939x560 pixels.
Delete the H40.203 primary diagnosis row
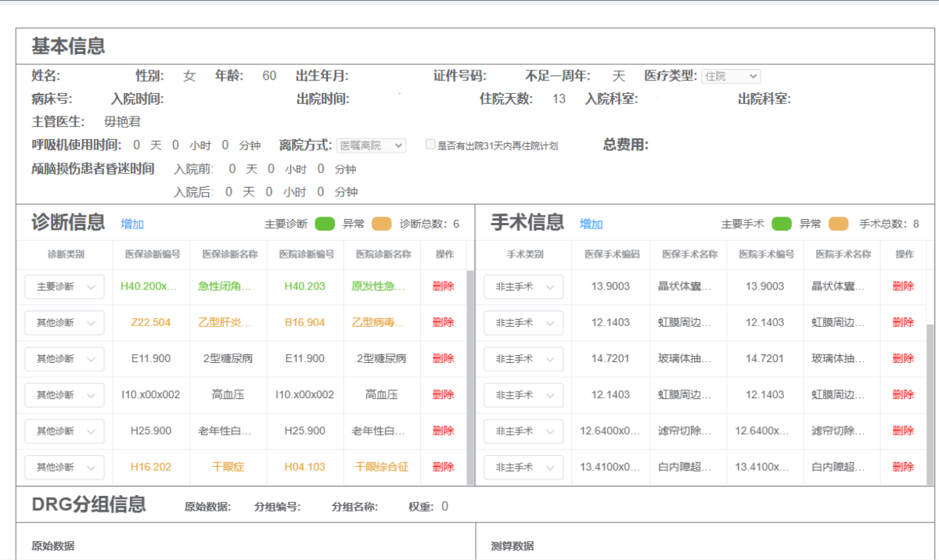click(443, 286)
